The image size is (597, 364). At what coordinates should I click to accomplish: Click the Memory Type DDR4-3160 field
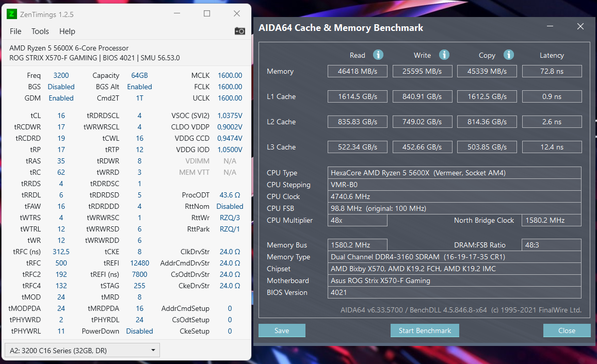454,257
